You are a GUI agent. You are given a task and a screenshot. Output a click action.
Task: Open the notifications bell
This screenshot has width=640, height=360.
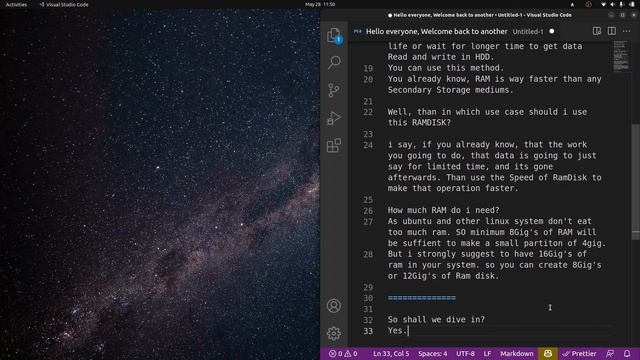[627, 354]
